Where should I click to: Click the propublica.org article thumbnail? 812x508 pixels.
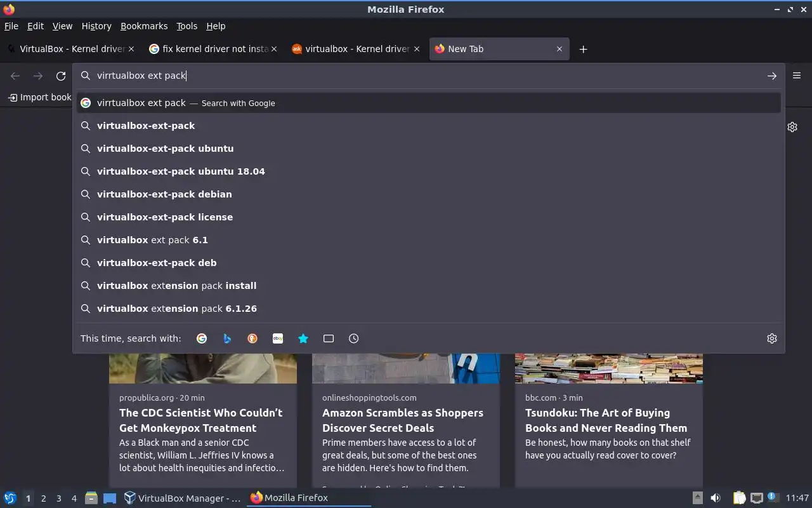[203, 368]
